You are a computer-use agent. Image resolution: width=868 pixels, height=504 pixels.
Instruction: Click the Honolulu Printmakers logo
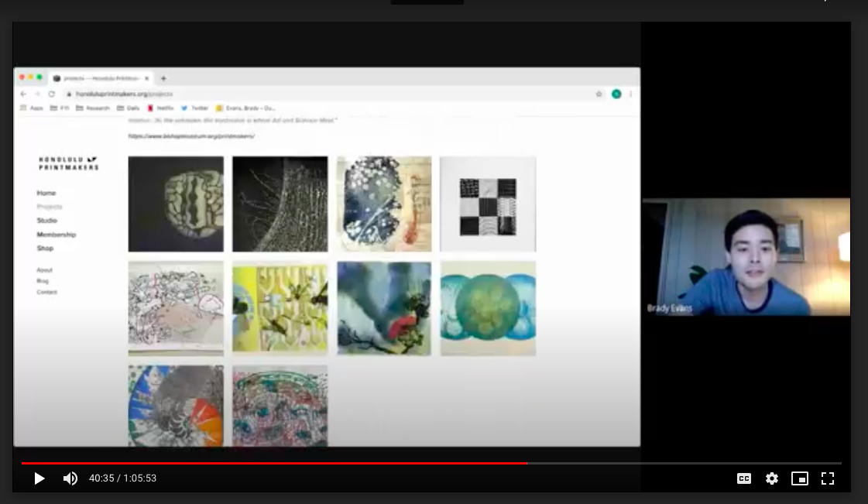coord(69,163)
